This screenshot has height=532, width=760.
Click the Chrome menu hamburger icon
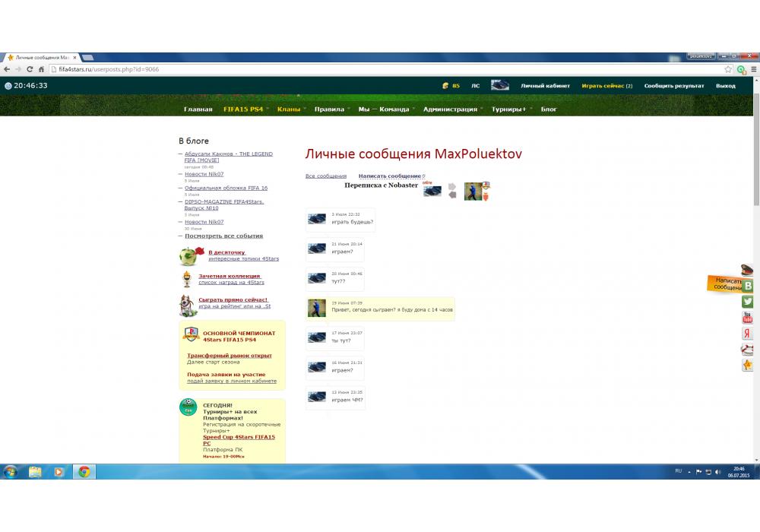pos(752,69)
